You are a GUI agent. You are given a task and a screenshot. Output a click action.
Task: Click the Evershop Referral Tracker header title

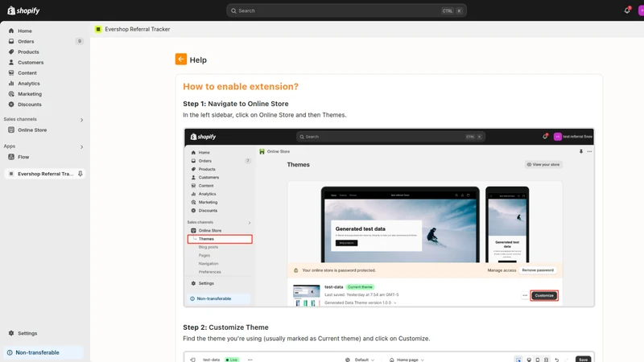point(137,29)
